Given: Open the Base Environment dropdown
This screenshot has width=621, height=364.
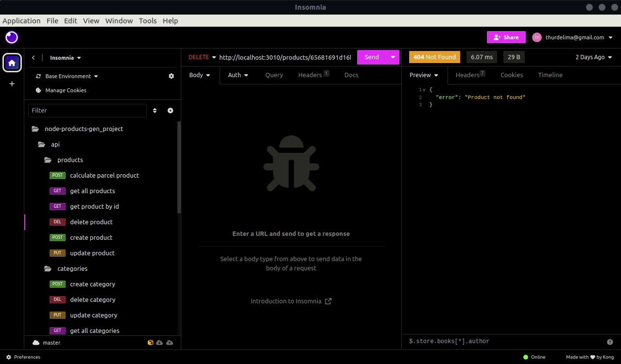Looking at the screenshot, I should [72, 76].
